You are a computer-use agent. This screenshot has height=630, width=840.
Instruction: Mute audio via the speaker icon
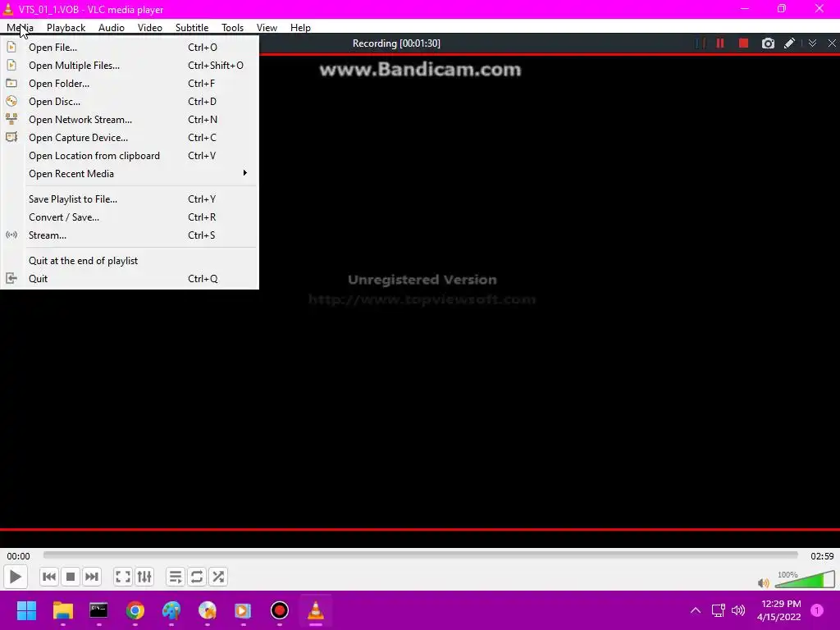coord(764,582)
